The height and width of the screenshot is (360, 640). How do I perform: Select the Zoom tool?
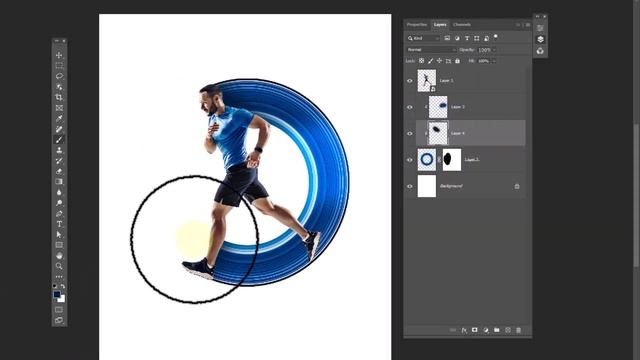(x=59, y=266)
